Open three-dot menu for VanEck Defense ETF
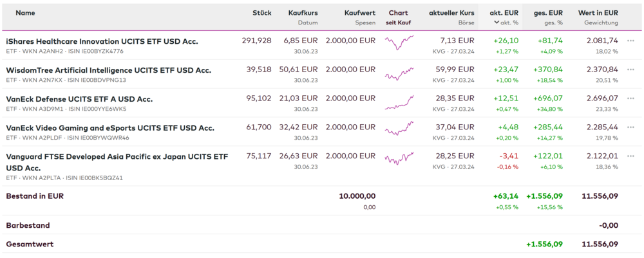The width and height of the screenshot is (644, 258). 630,98
